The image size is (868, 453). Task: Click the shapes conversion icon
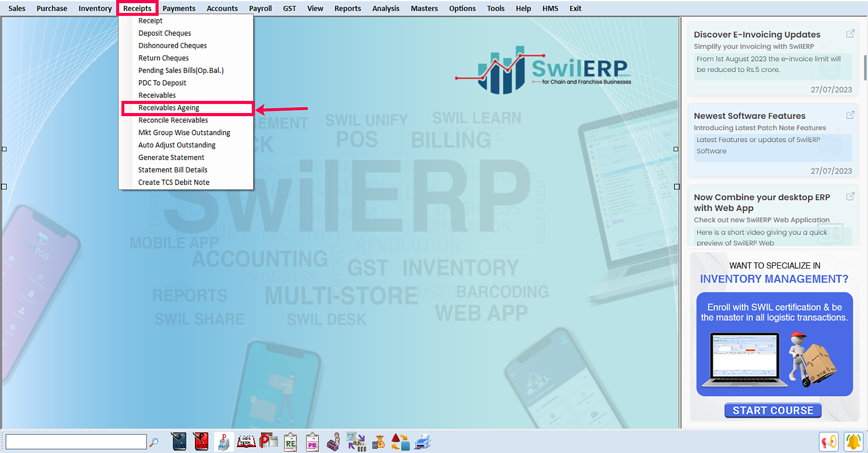click(400, 442)
